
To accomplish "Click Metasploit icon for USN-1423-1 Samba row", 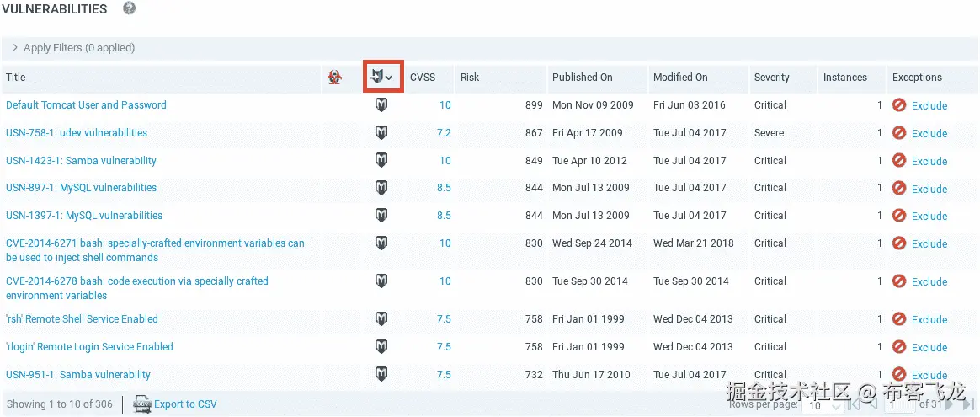I will (381, 160).
